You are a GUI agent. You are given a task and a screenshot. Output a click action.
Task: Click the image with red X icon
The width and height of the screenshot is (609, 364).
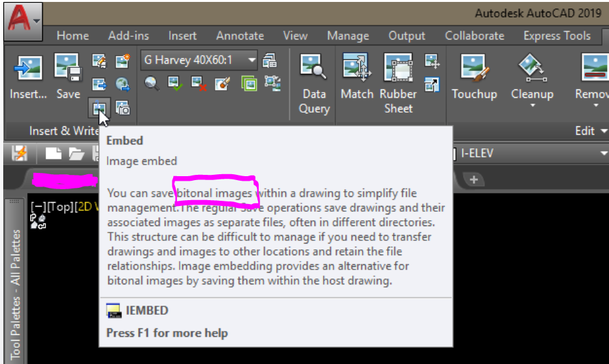point(198,83)
